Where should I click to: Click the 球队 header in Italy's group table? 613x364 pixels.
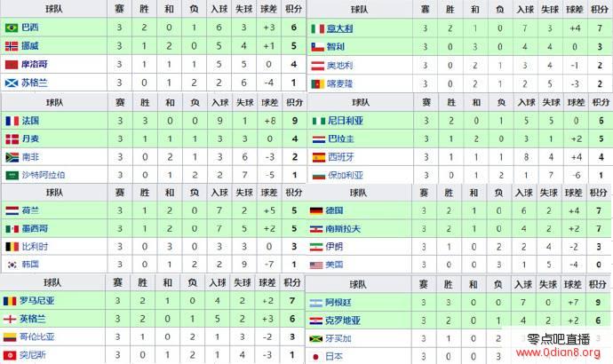click(x=359, y=10)
